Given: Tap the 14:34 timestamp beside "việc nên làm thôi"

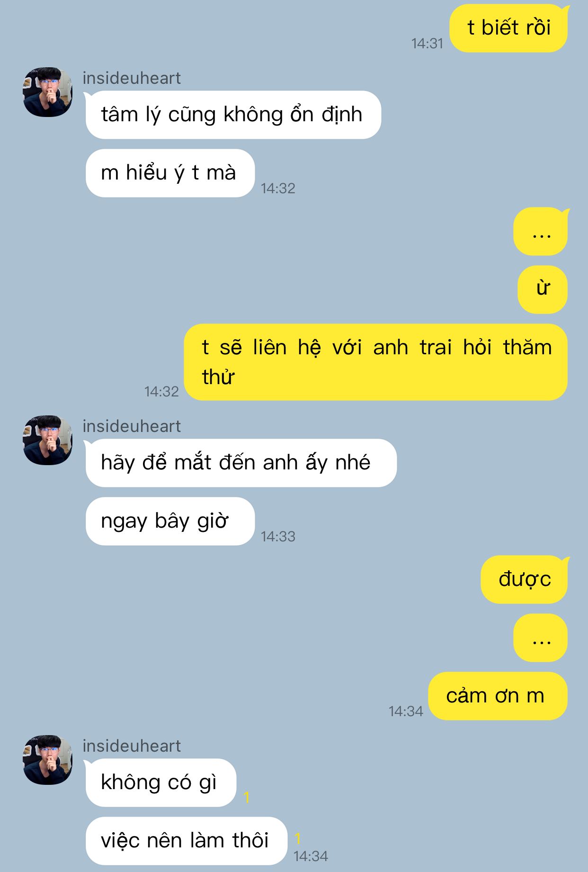Looking at the screenshot, I should [x=311, y=856].
